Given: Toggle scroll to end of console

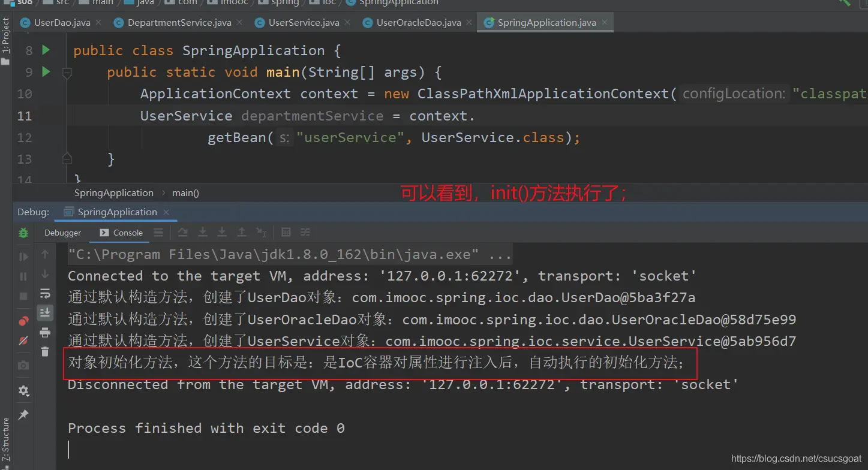Looking at the screenshot, I should [x=45, y=312].
